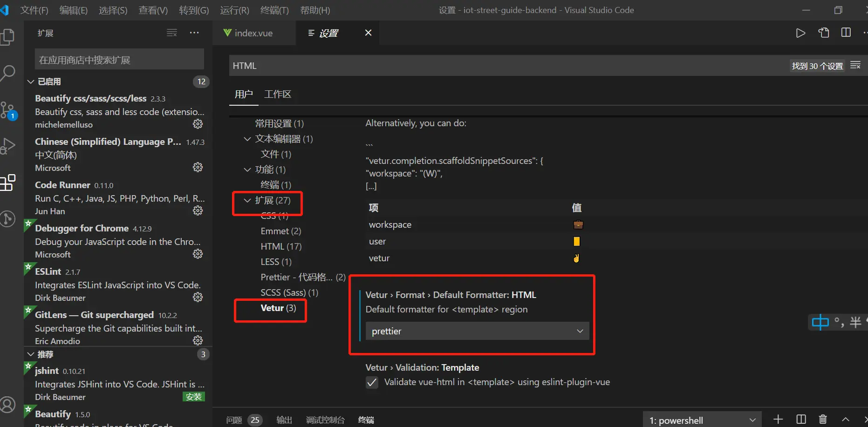Select 终端 (1) in settings tree
The height and width of the screenshot is (427, 868).
click(x=276, y=185)
